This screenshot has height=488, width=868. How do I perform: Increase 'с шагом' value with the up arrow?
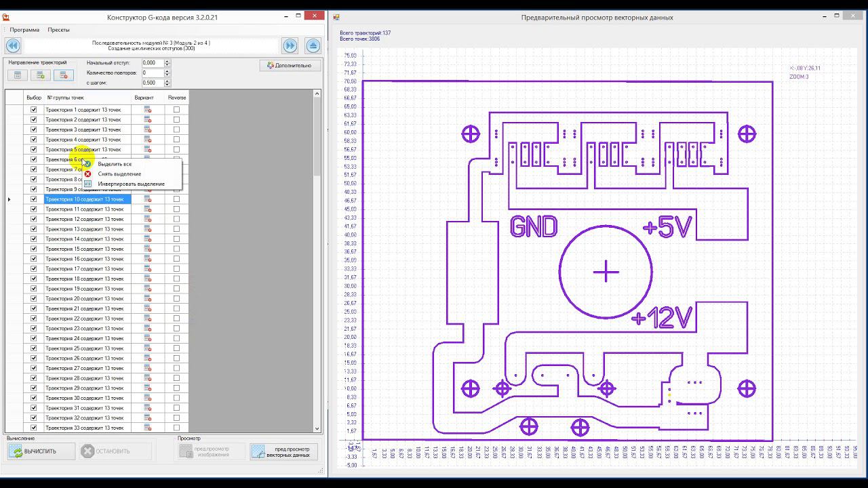click(167, 81)
